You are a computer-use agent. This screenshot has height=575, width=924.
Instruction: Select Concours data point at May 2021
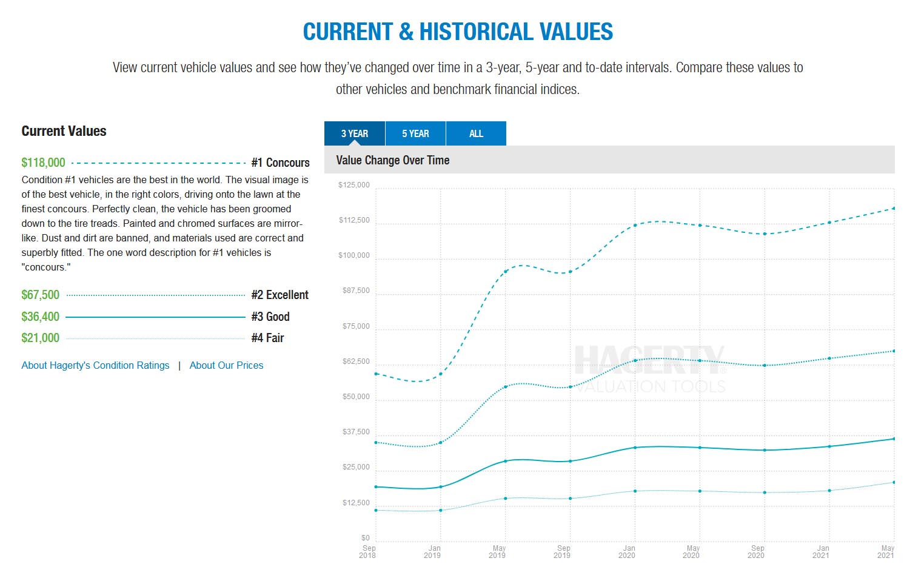[x=893, y=209]
